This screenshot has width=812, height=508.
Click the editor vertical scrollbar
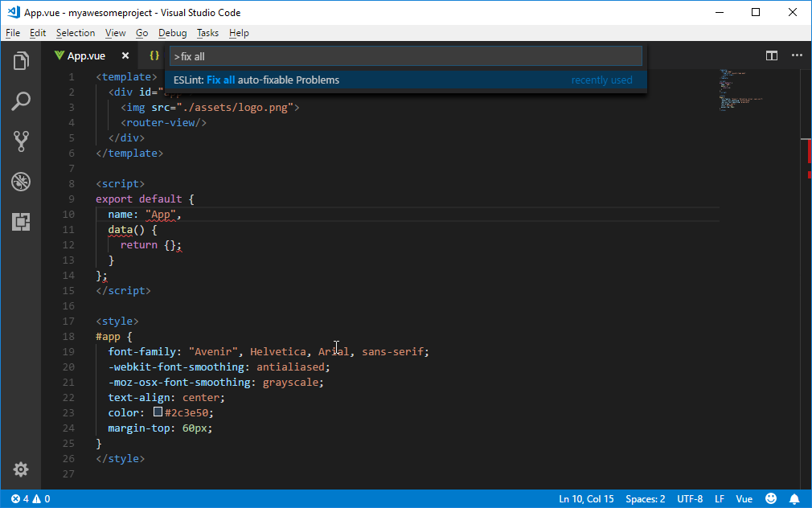[806, 279]
